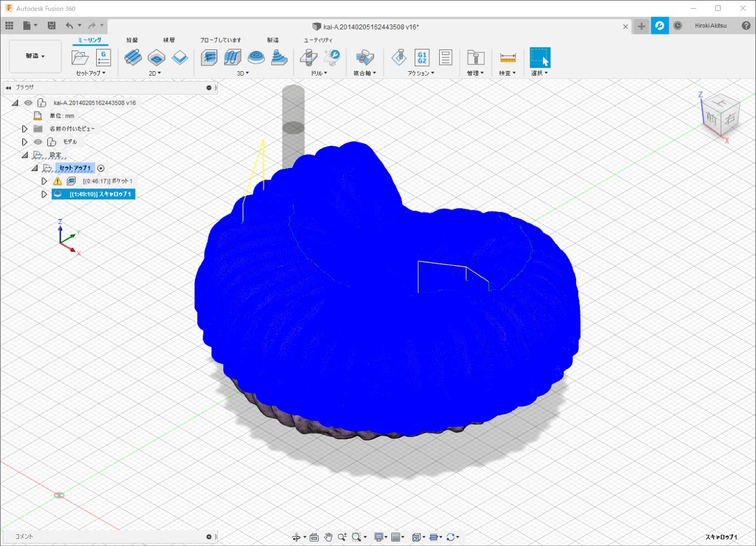The height and width of the screenshot is (546, 756).
Task: Open the ユーティリティ ribbon tab
Action: [x=318, y=40]
